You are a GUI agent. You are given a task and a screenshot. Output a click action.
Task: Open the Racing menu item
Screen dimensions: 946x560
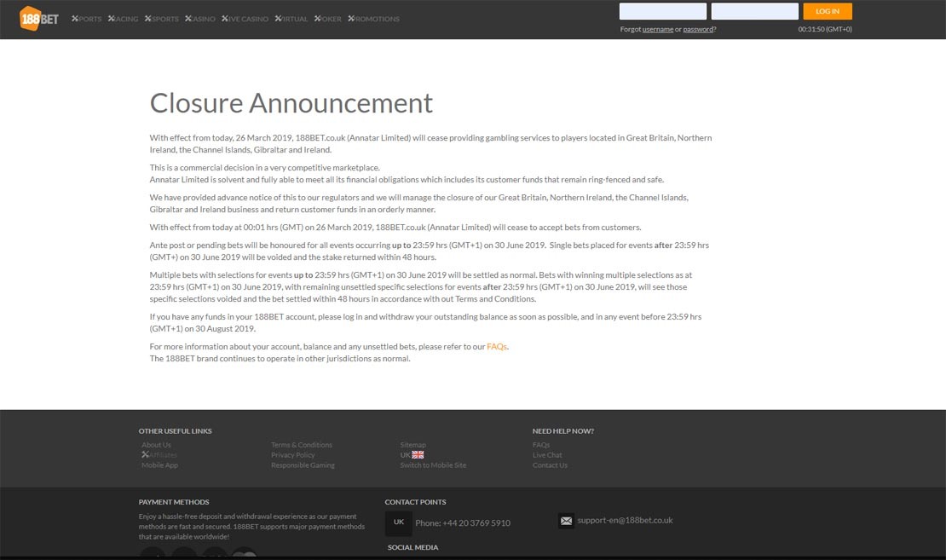[123, 19]
